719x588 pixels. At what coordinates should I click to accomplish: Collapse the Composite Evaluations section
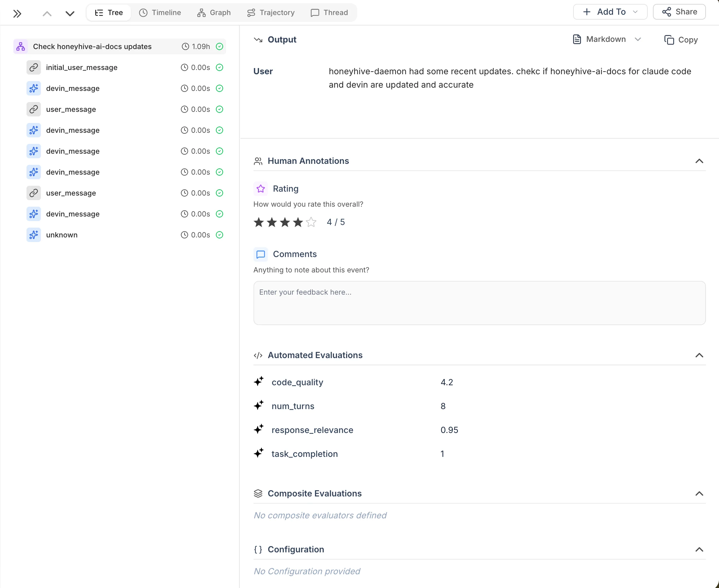[x=699, y=493]
